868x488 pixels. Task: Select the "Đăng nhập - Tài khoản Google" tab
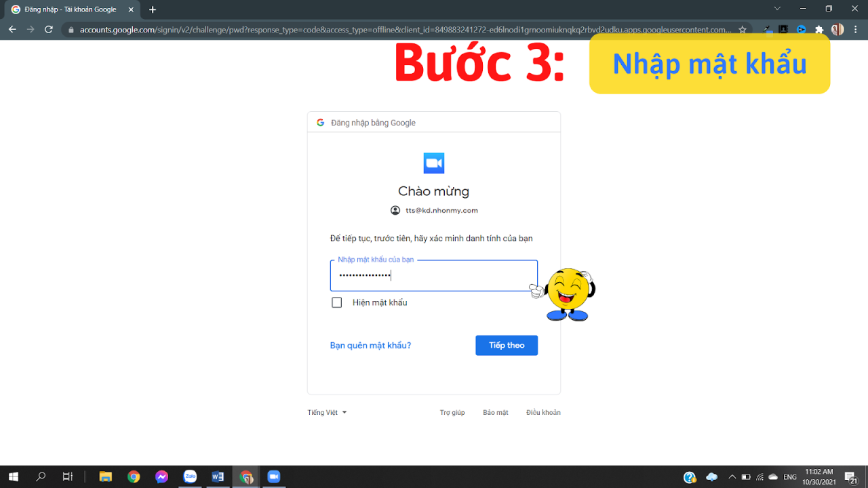point(68,10)
